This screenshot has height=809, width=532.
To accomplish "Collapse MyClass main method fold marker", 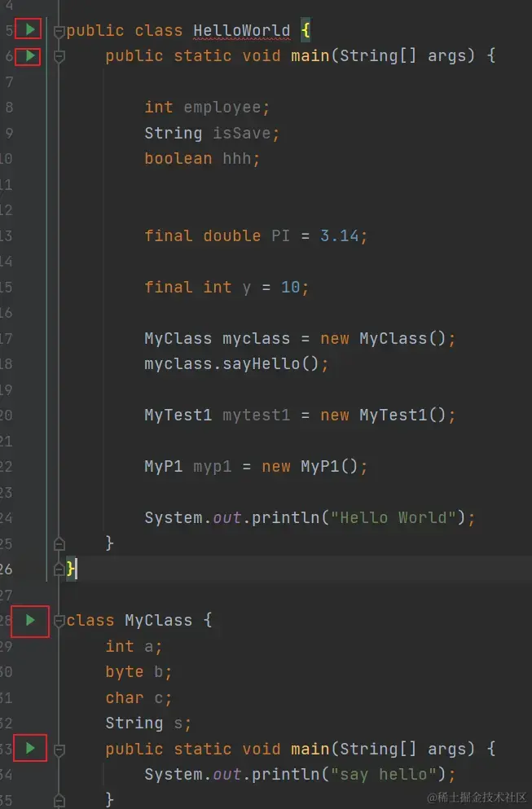I will pyautogui.click(x=59, y=750).
